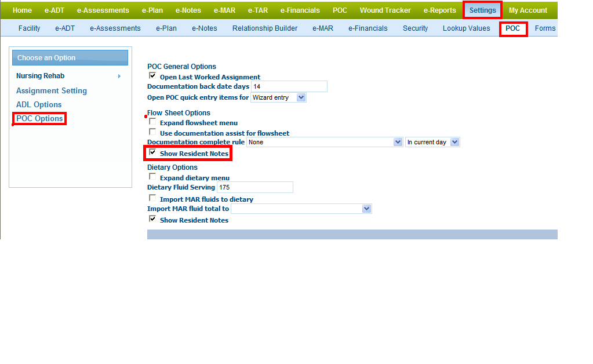Screen dimensions: 593x364
Task: Click the POC Options sidebar link
Action: pyautogui.click(x=39, y=119)
